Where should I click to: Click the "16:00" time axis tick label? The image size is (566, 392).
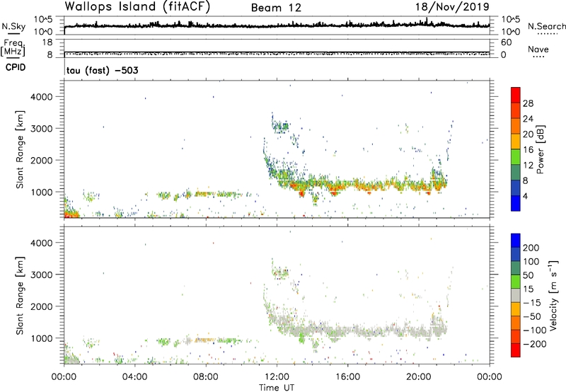(x=347, y=376)
